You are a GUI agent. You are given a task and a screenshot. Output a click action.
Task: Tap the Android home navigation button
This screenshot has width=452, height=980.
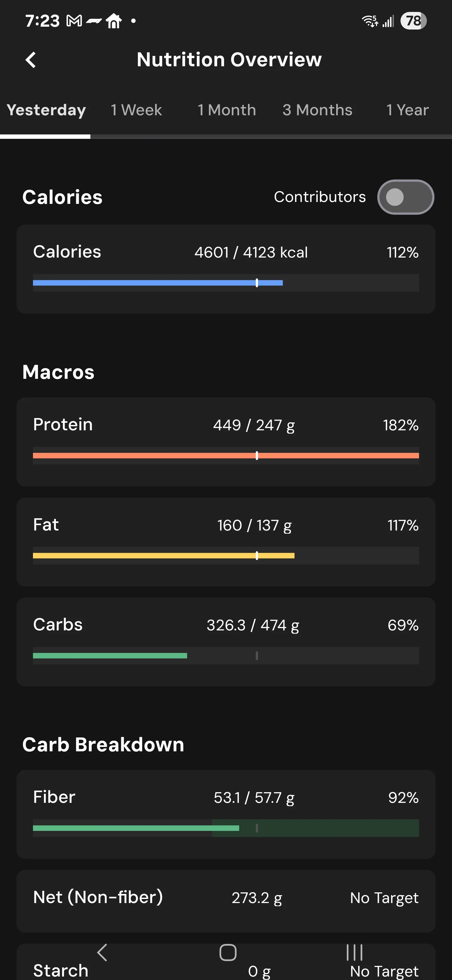(228, 952)
